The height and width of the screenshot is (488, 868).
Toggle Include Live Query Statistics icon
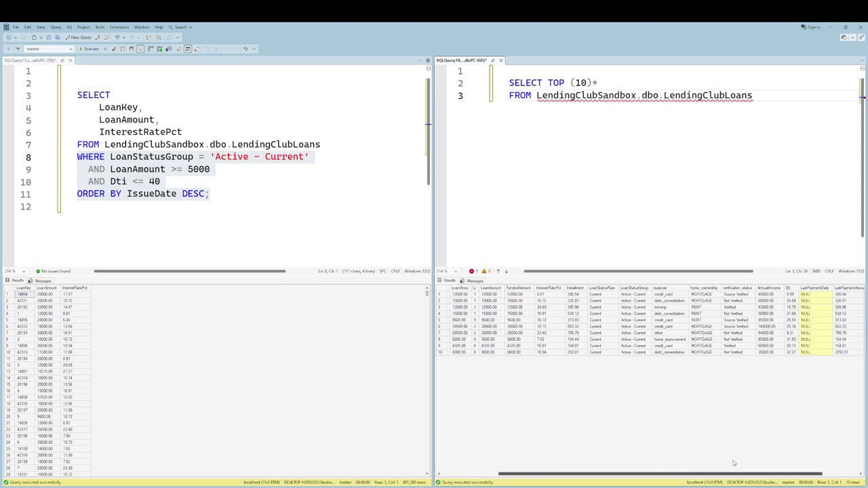[159, 49]
